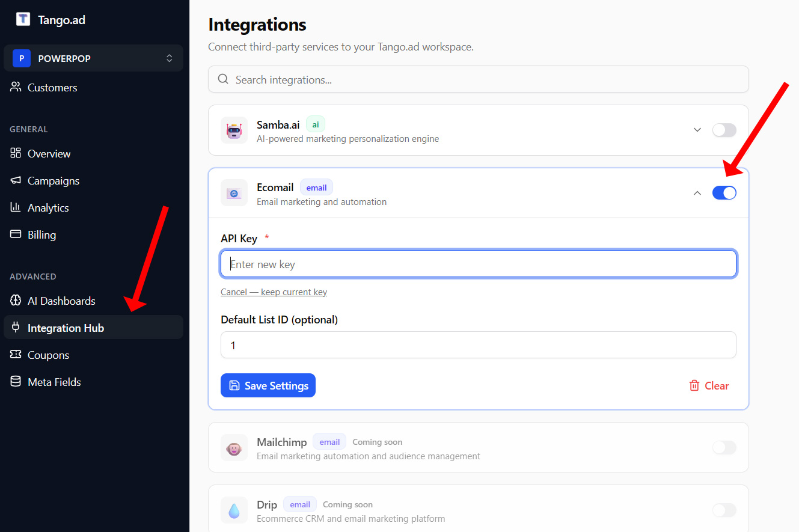Click the blue P workspace avatar
The height and width of the screenshot is (532, 799).
pyautogui.click(x=22, y=58)
